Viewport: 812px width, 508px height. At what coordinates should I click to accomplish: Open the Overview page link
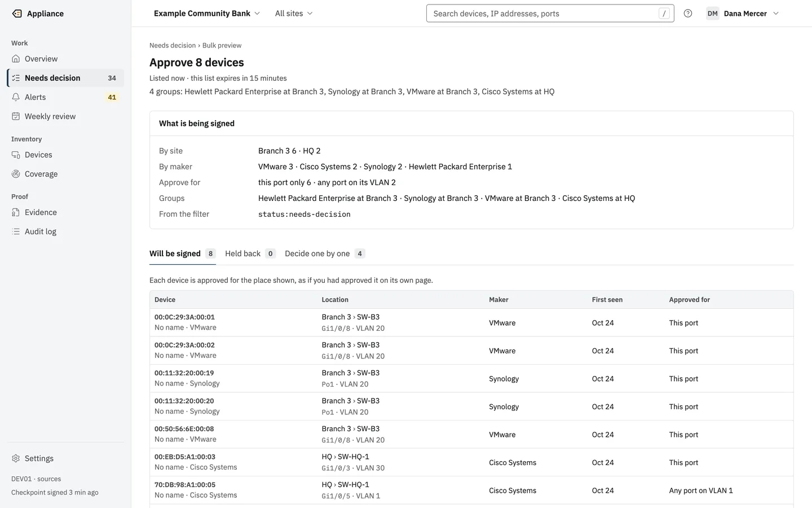(x=65, y=59)
